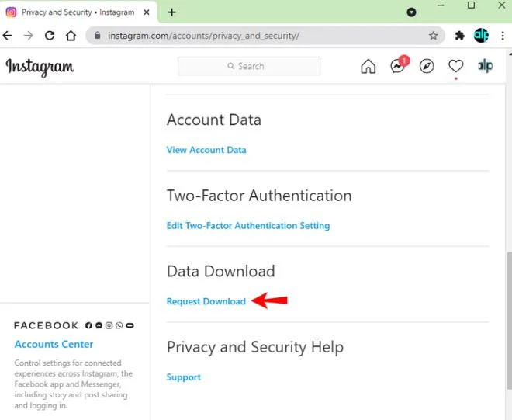Click the Privacy and Security Help heading
The image size is (512, 420).
255,347
